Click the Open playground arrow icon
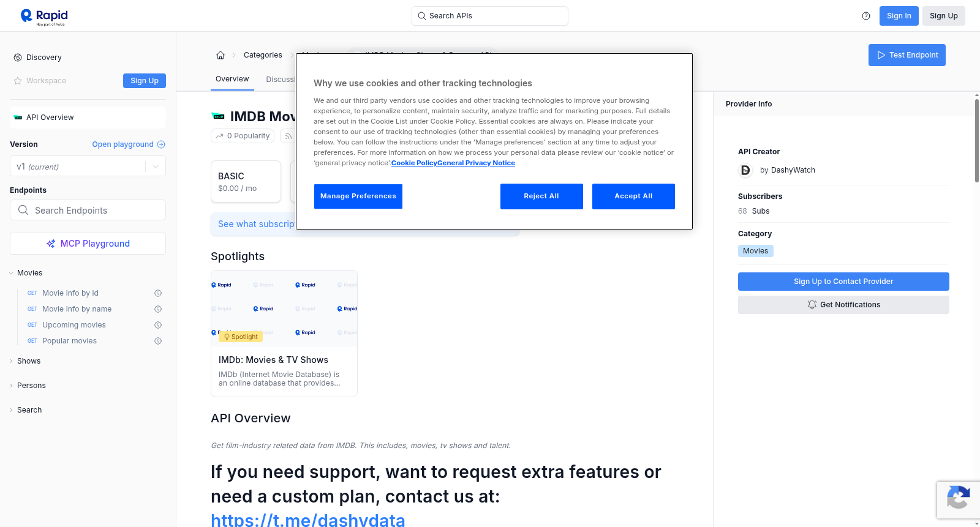The height and width of the screenshot is (527, 980). tap(161, 144)
